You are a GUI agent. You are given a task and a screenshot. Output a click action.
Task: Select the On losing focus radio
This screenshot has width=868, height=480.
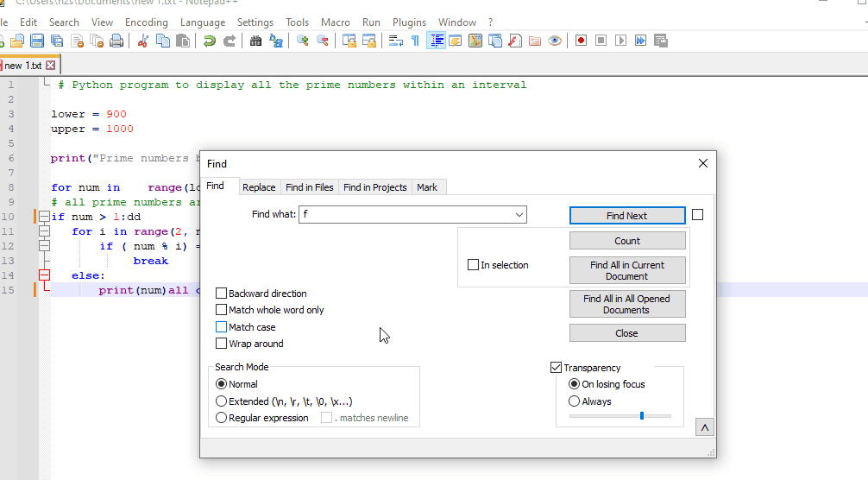(574, 384)
